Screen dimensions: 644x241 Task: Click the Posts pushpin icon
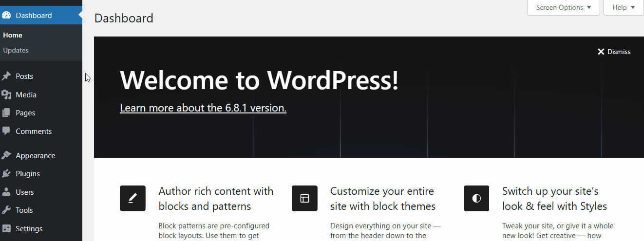[6, 76]
